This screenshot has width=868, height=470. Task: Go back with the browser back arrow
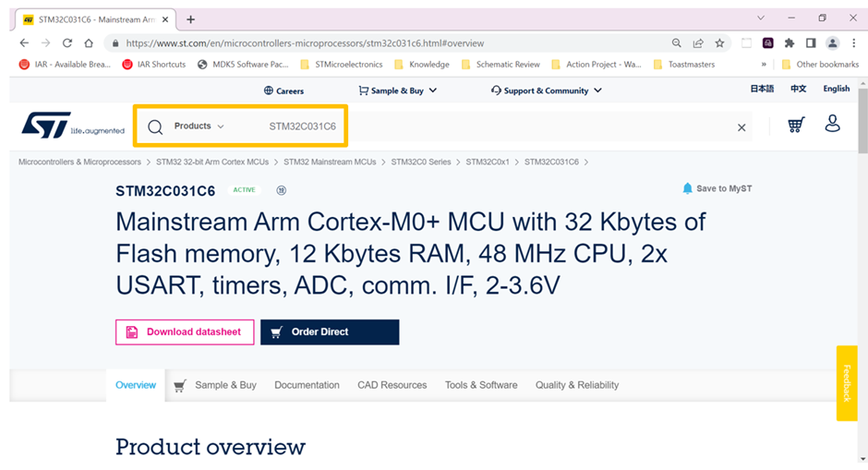pyautogui.click(x=24, y=43)
